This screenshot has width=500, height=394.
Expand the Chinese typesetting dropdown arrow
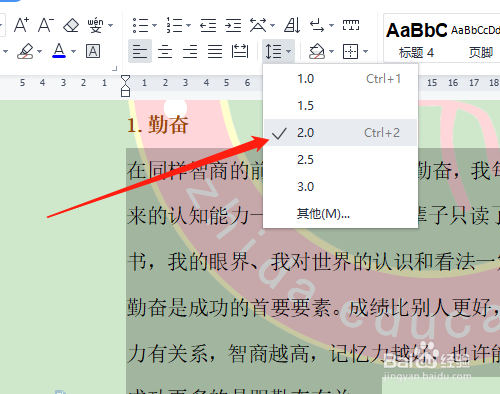pos(273,25)
